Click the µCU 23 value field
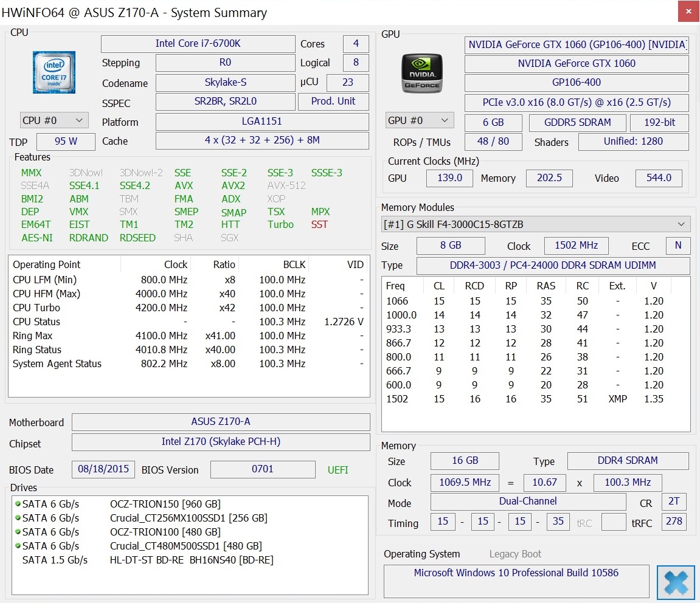Image resolution: width=700 pixels, height=603 pixels. pos(348,83)
